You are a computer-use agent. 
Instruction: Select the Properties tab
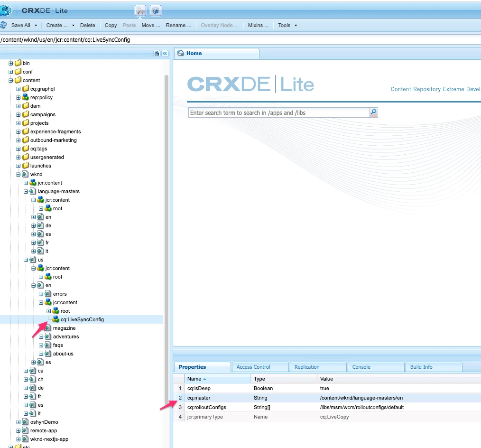[203, 367]
